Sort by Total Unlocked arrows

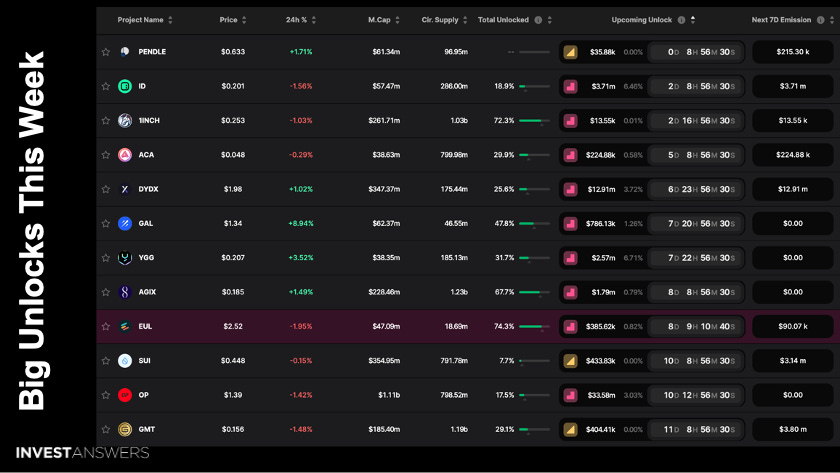tap(550, 20)
